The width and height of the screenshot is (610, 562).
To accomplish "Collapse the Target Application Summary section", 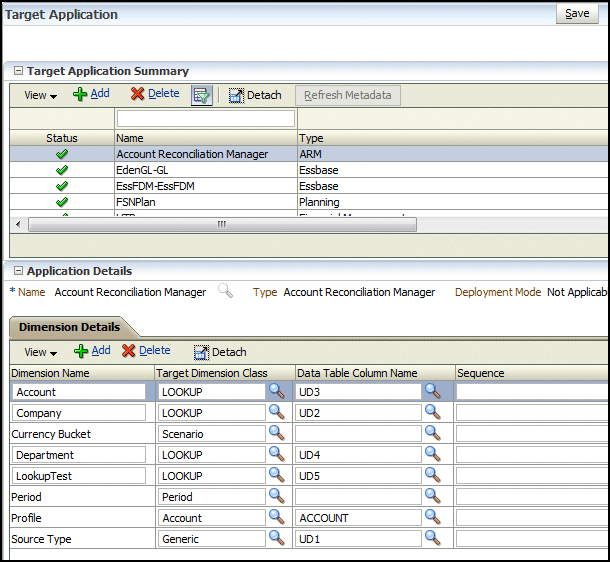I will point(17,72).
